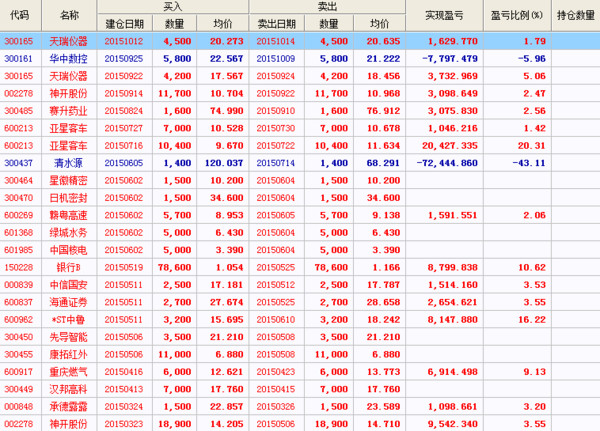Click buy price 120.037
Image resolution: width=600 pixels, height=431 pixels.
point(224,163)
